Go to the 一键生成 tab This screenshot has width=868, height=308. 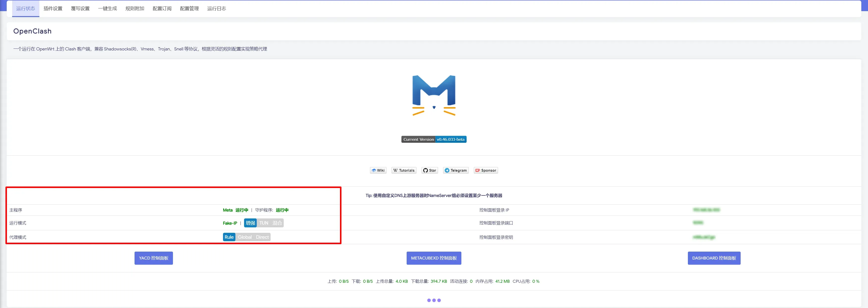pyautogui.click(x=108, y=8)
